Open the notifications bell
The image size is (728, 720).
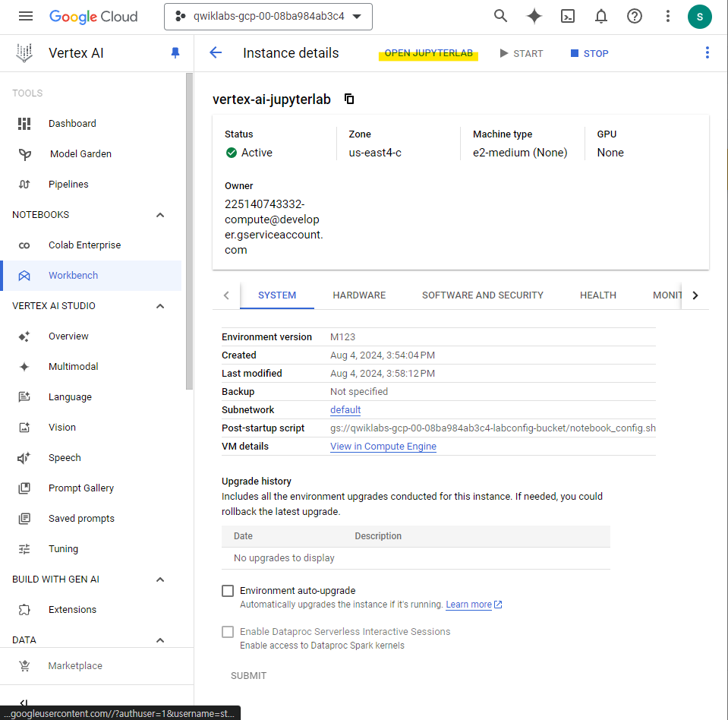tap(600, 16)
